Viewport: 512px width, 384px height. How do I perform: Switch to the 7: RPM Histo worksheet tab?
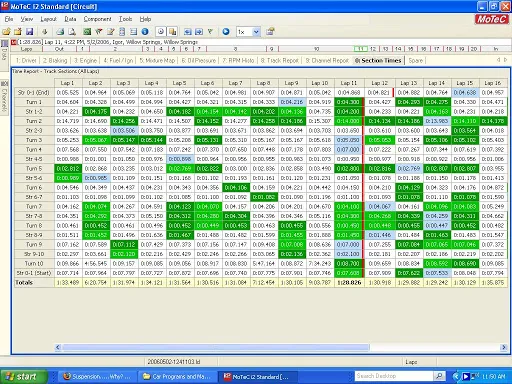238,60
